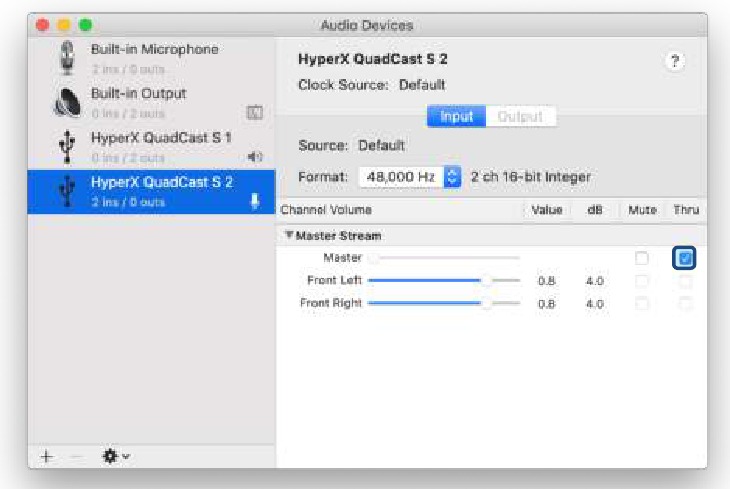Select Built-in Output in device list
The height and width of the screenshot is (489, 730).
point(151,103)
